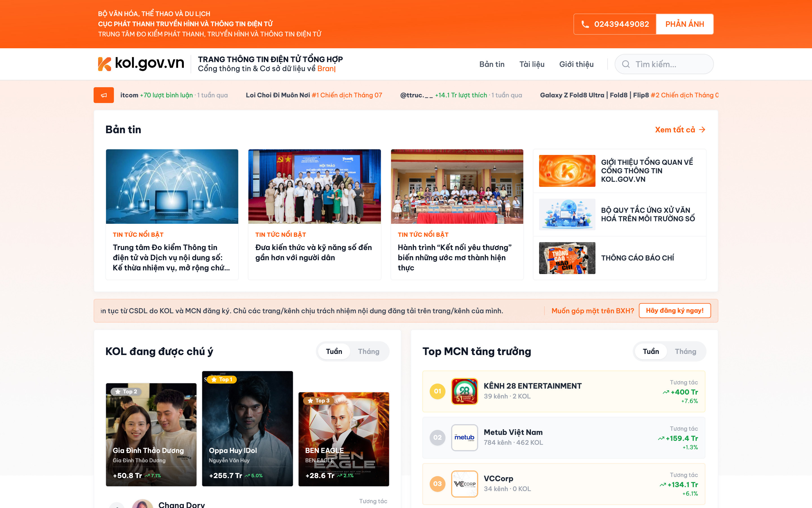Screen dimensions: 812x508
Task: Open the Kết nối yêu thương photo
Action: click(457, 187)
